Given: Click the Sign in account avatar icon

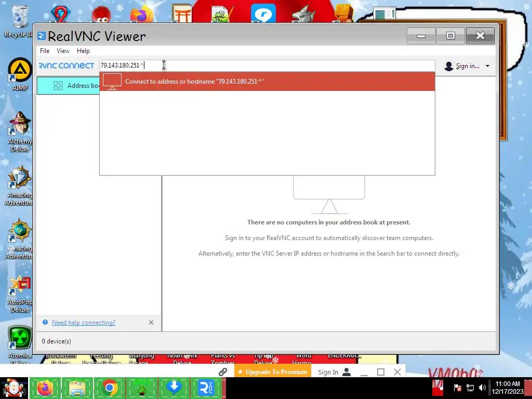Looking at the screenshot, I should [x=448, y=66].
